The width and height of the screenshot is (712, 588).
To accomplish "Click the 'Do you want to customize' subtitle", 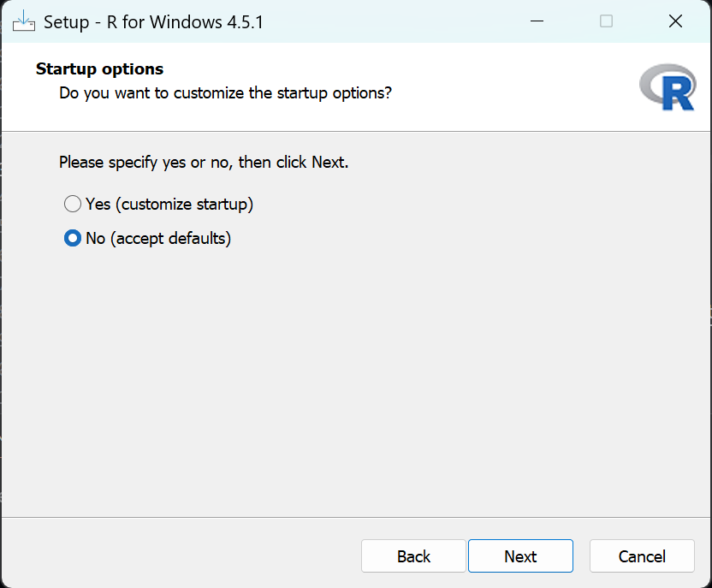I will tap(225, 92).
